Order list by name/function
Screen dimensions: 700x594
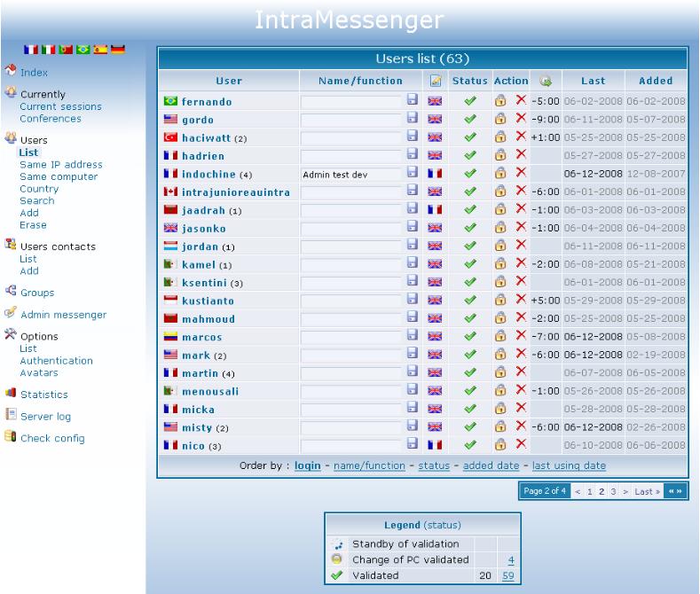pos(369,465)
